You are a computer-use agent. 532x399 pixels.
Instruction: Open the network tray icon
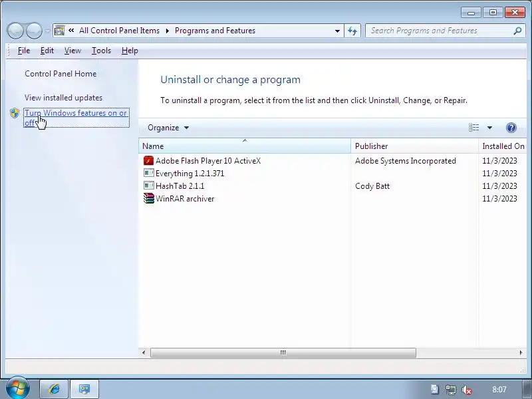(451, 390)
